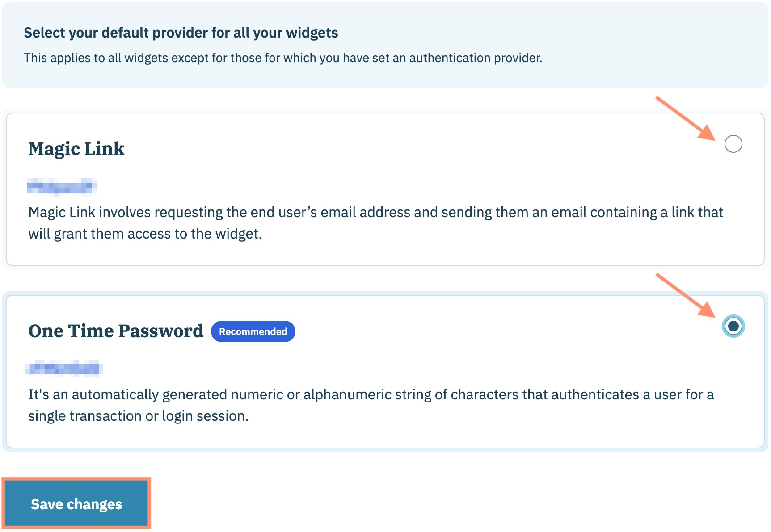Select the Magic Link radio button
Screen dimensions: 771x532
tap(733, 144)
